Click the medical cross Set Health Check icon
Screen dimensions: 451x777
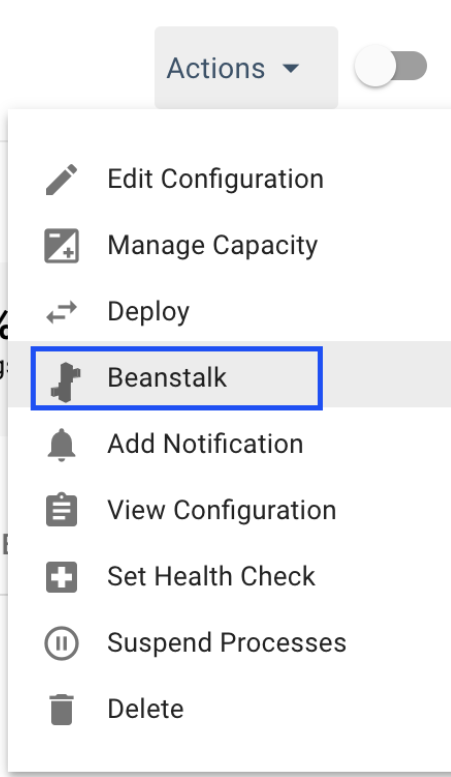coord(61,577)
